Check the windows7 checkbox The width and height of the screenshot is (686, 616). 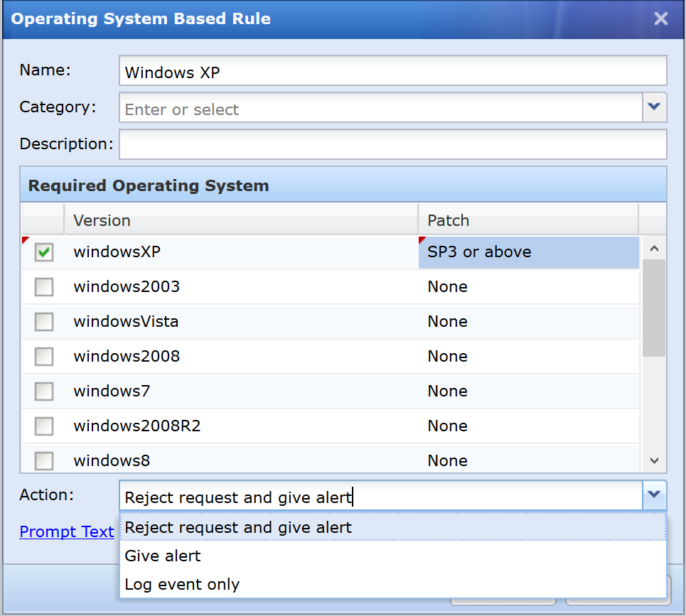[x=44, y=391]
